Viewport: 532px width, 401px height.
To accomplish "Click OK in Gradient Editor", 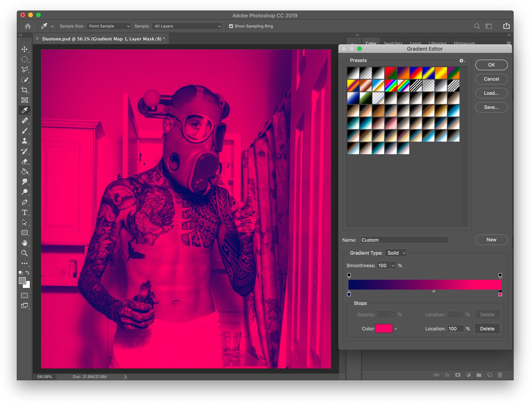I will point(491,65).
